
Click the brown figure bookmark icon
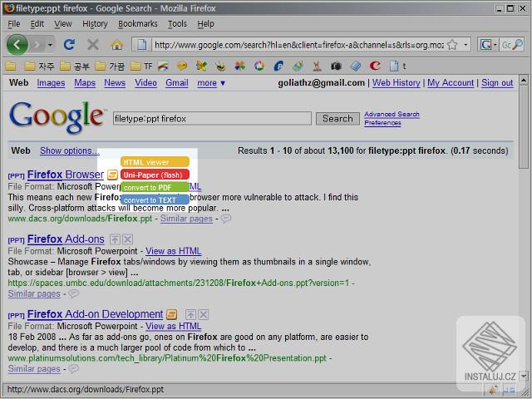(317, 66)
